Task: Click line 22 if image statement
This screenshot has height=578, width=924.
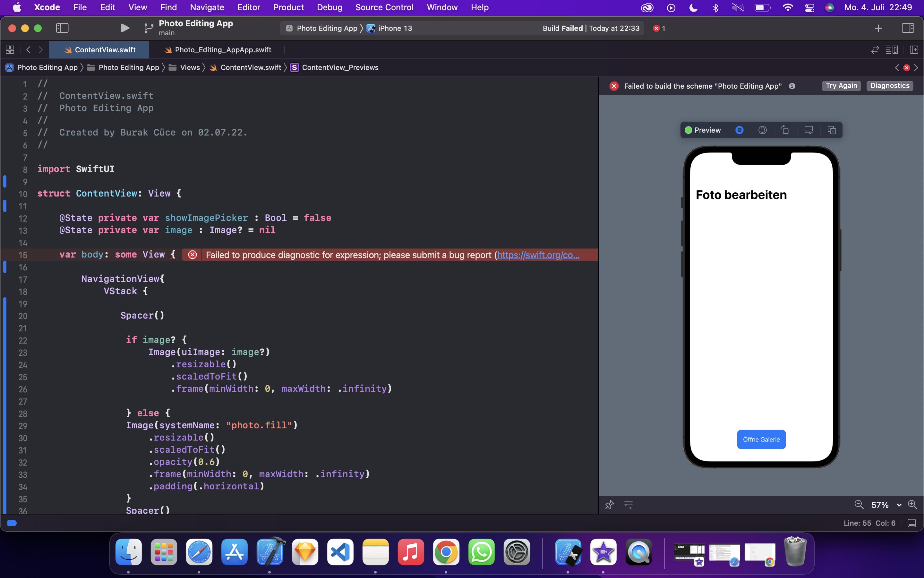Action: click(x=156, y=340)
